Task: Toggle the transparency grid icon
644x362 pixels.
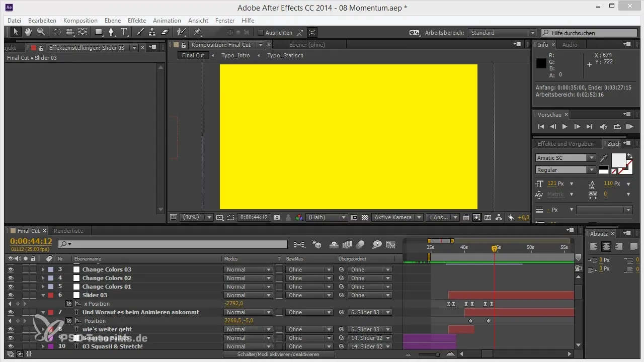Action: click(x=365, y=218)
